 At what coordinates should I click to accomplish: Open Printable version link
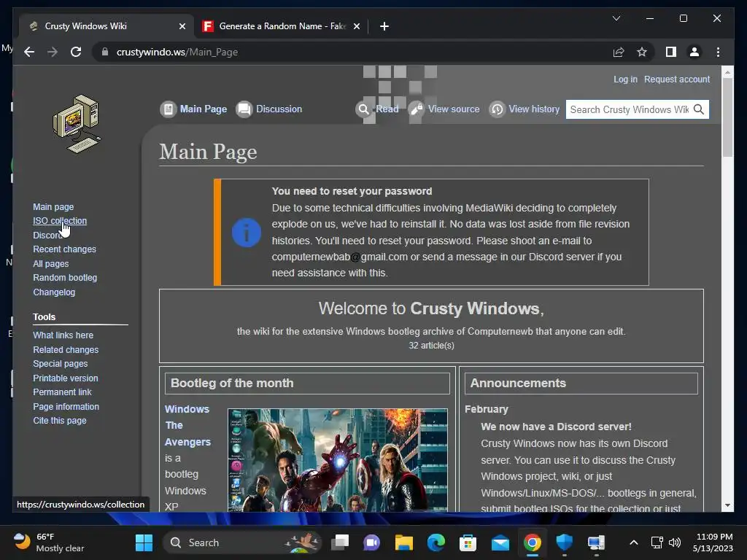(x=66, y=378)
